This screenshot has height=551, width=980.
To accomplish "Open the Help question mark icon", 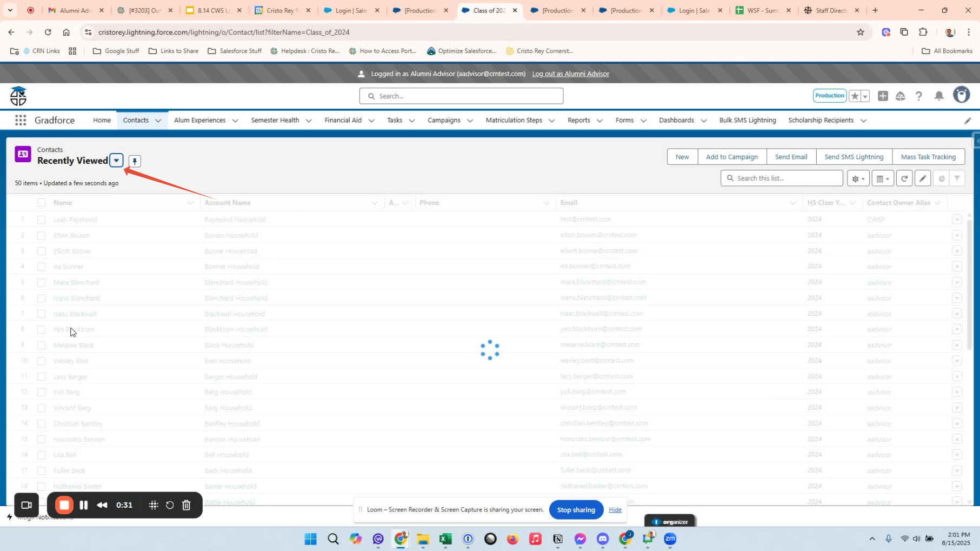I will [918, 96].
